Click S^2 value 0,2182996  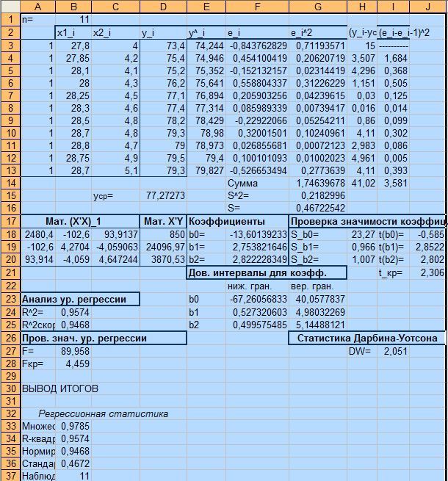click(x=318, y=196)
